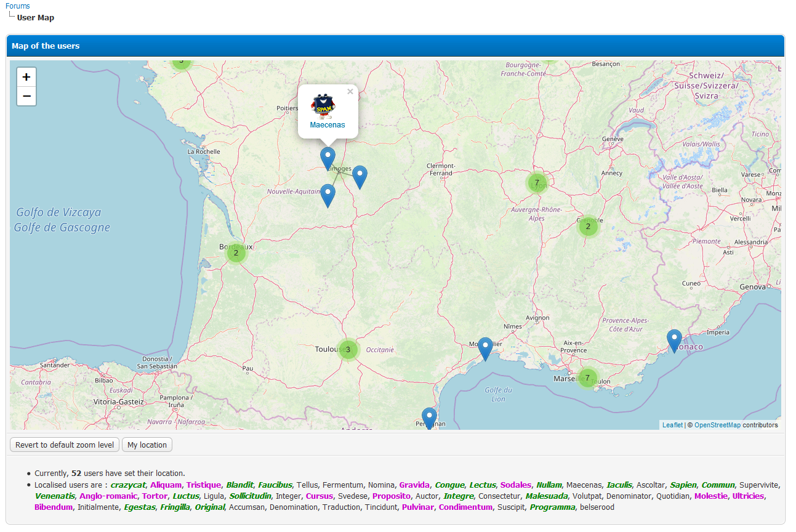Image resolution: width=796 pixels, height=532 pixels.
Task: Close the Maecenas popup
Action: tap(350, 92)
